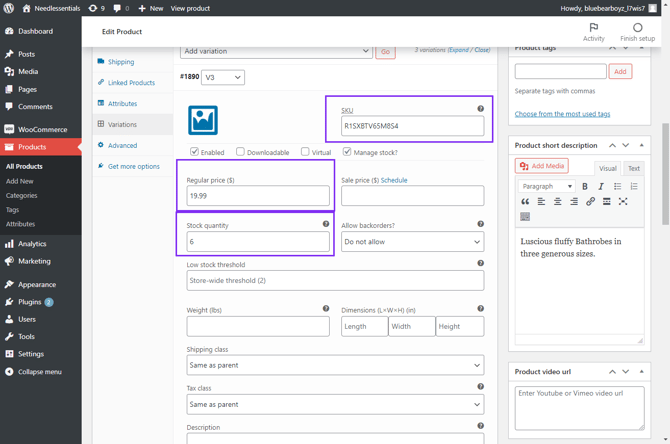
Task: Check the Virtual checkbox
Action: (x=306, y=152)
